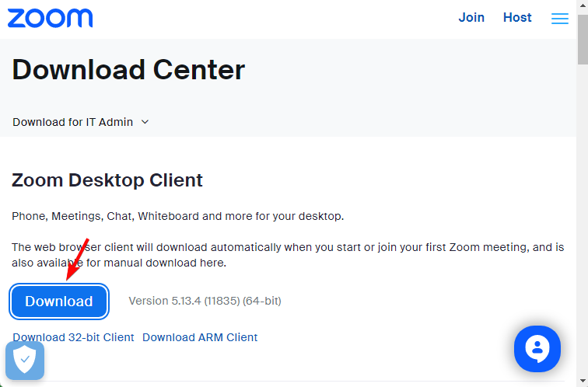
Task: Open the Download ARM Client link
Action: point(200,337)
